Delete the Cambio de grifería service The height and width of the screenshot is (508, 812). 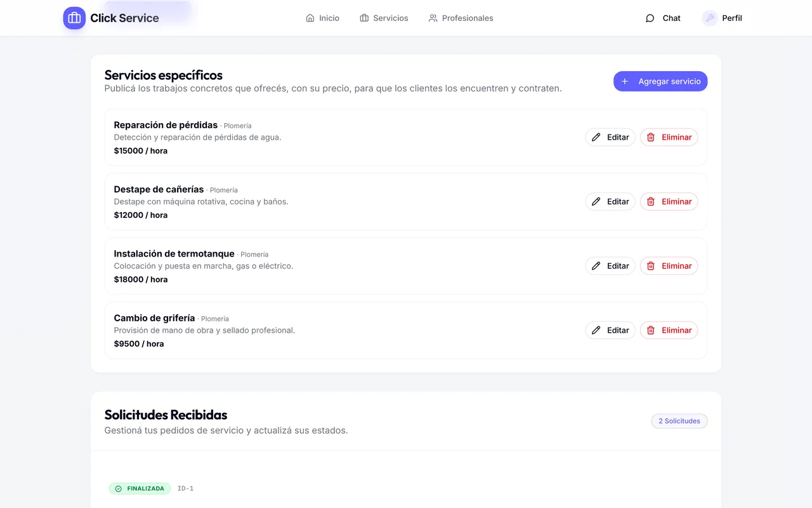[x=669, y=330]
